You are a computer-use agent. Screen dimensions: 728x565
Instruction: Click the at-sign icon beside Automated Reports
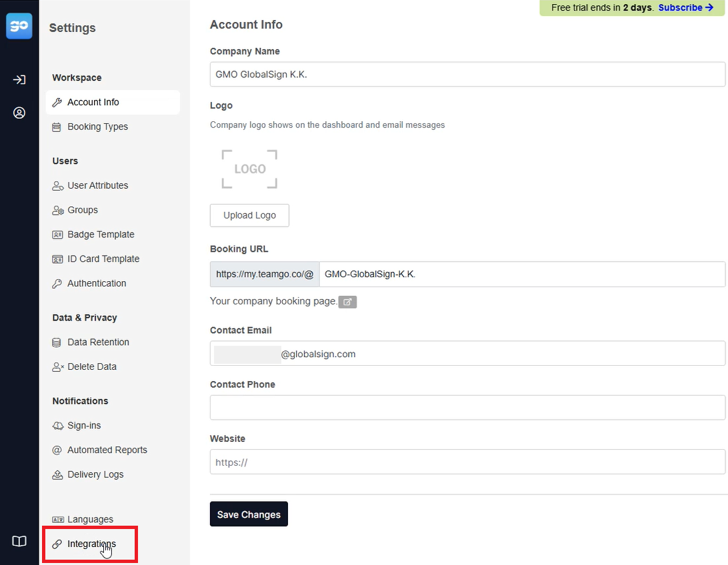coord(57,450)
